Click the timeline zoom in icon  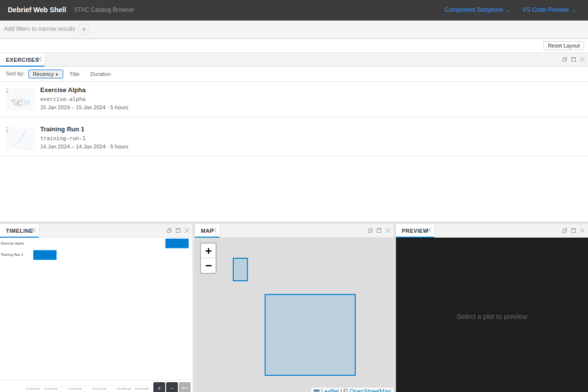coord(159,387)
